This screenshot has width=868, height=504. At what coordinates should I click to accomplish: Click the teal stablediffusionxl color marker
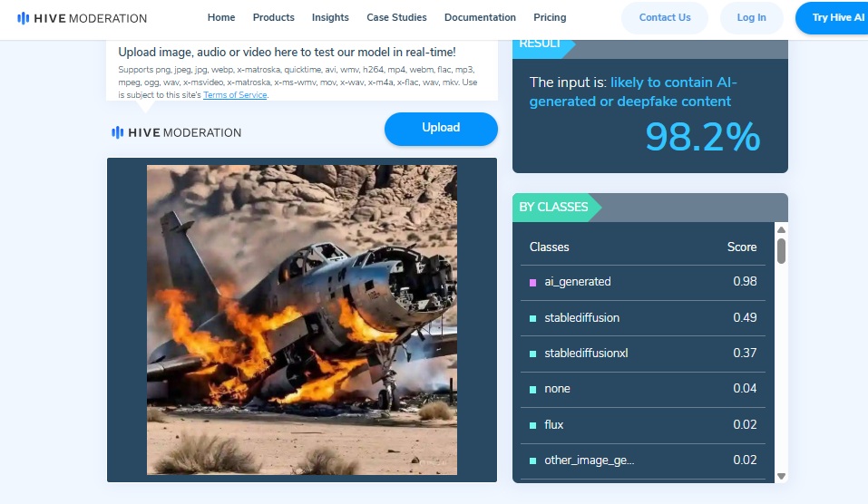click(x=532, y=354)
